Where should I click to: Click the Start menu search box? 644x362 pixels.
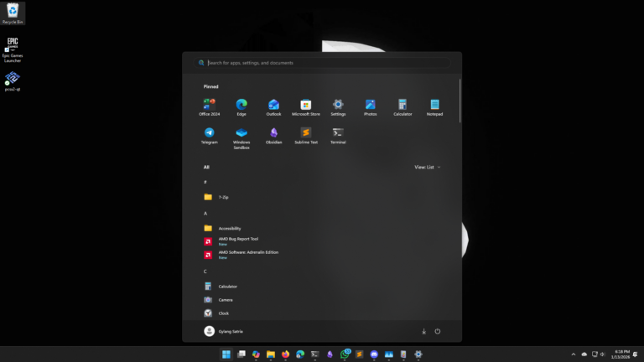(x=323, y=63)
